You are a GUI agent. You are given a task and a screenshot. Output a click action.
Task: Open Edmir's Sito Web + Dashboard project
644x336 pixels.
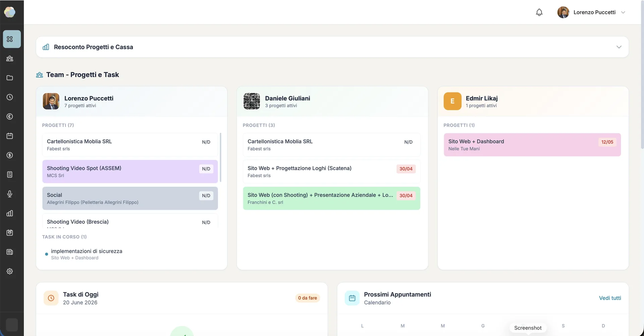(x=532, y=145)
